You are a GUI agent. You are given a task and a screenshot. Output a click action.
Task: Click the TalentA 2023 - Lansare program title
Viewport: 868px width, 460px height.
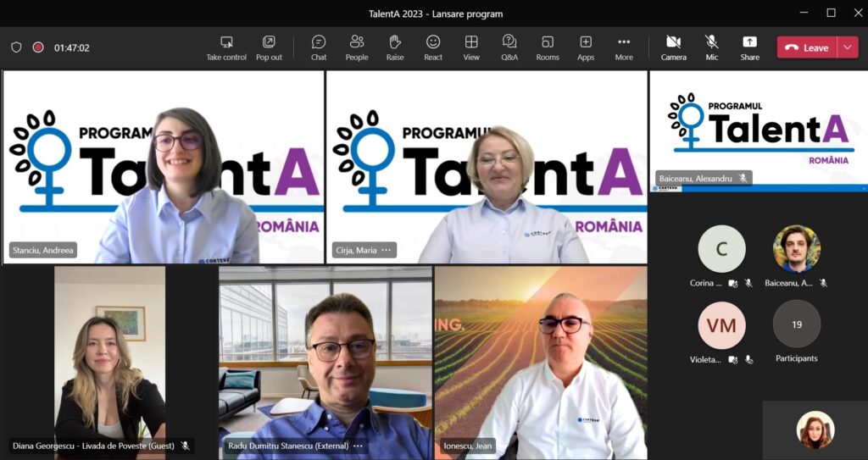pyautogui.click(x=436, y=14)
